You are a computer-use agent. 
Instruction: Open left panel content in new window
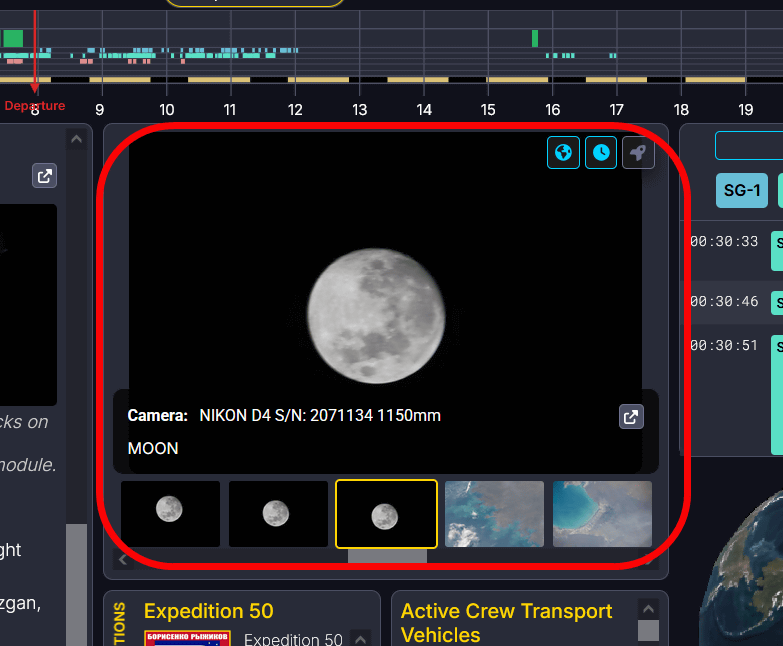click(x=44, y=176)
